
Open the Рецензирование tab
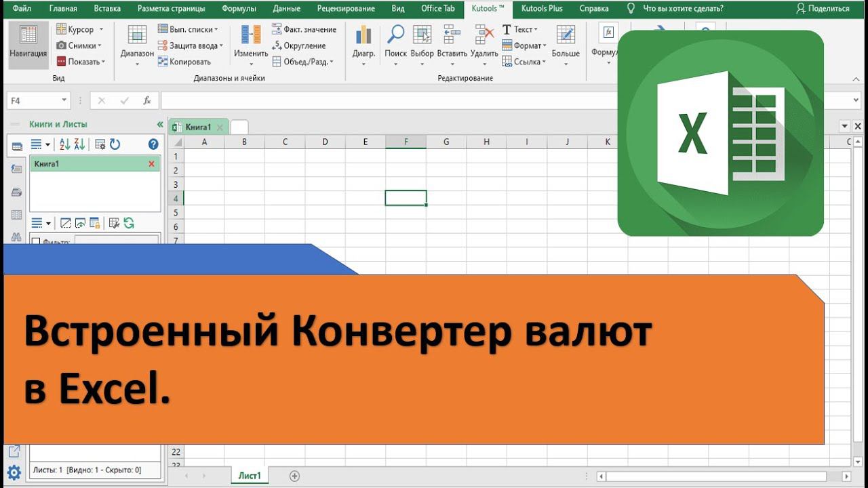(346, 9)
